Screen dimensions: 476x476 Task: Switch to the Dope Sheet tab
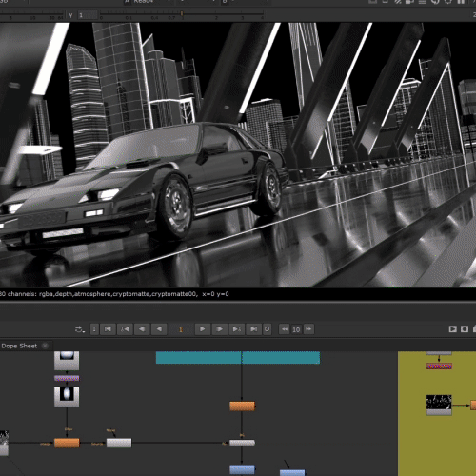click(x=19, y=346)
